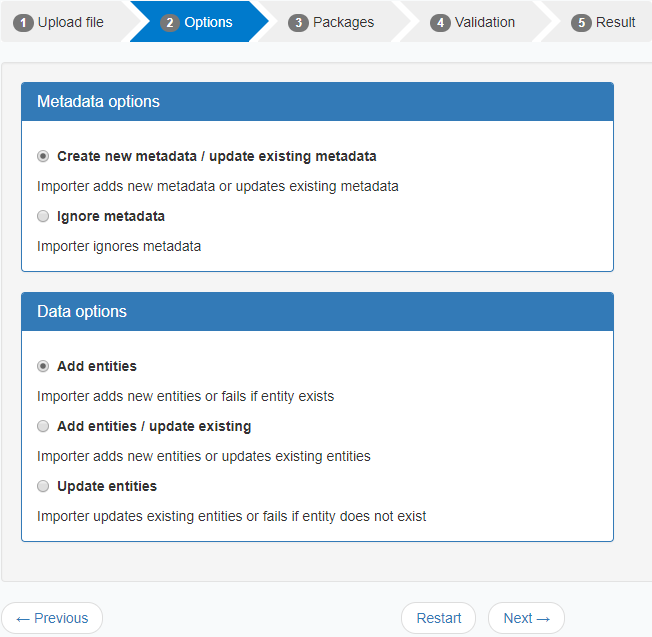Click the 'Data options' panel header
The width and height of the screenshot is (652, 637).
(317, 312)
